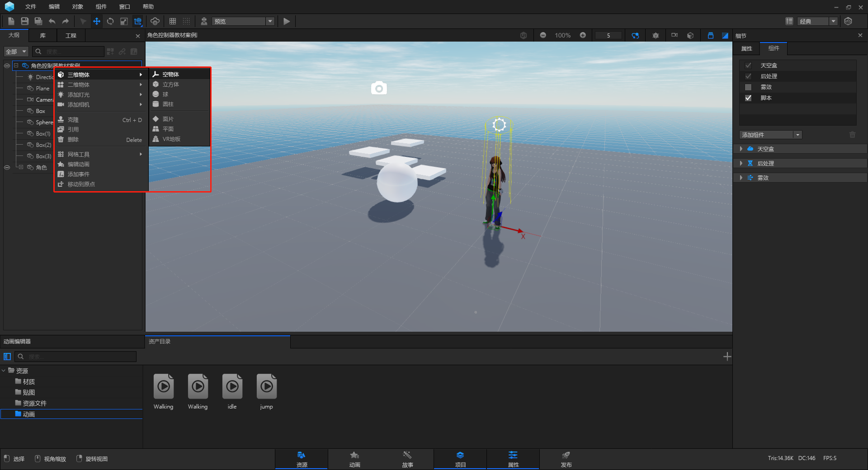Click the Save icon in toolbar
The width and height of the screenshot is (868, 470).
coord(25,21)
